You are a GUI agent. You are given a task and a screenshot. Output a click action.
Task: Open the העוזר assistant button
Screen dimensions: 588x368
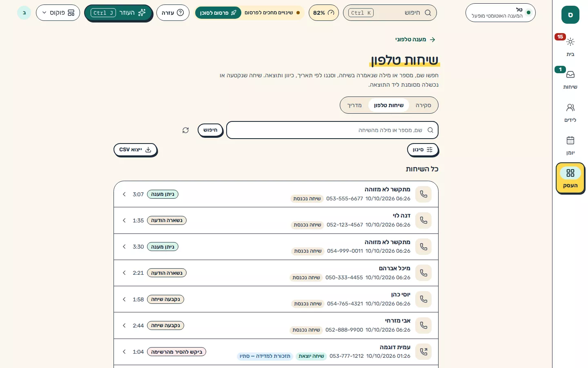click(x=118, y=13)
